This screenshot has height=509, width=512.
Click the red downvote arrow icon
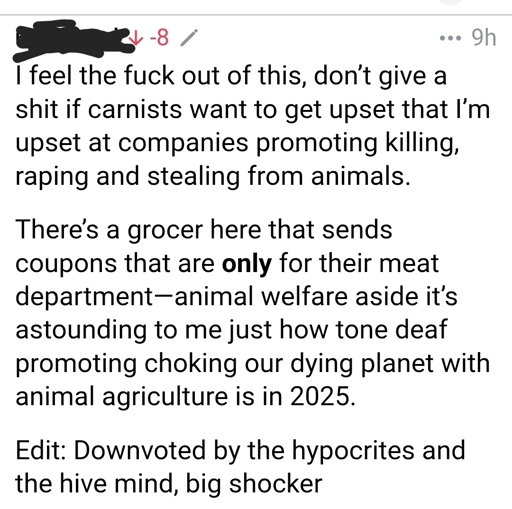(x=136, y=38)
